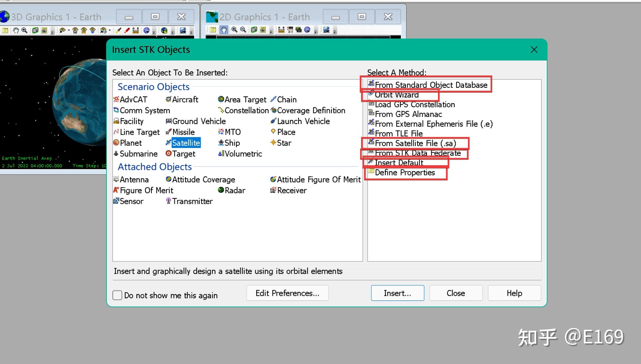Click the zoom in magnifier in 2D Graphics toolbar
The height and width of the screenshot is (364, 641).
(x=234, y=30)
